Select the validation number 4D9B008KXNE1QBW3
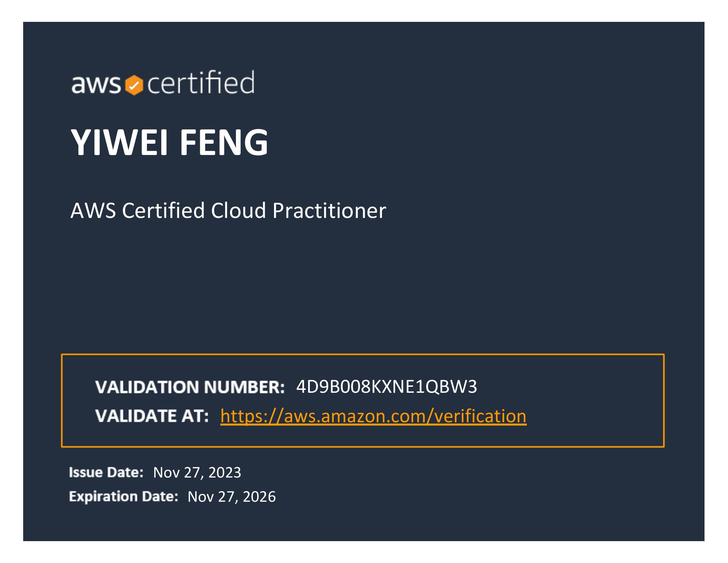The height and width of the screenshot is (563, 728). [x=387, y=386]
